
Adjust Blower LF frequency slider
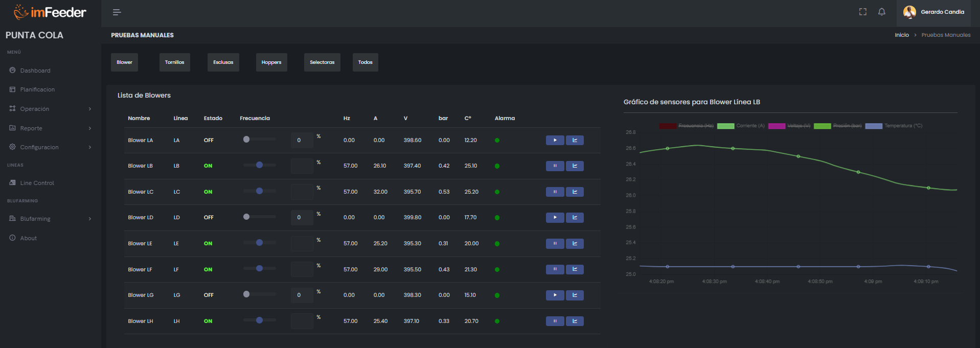point(260,268)
